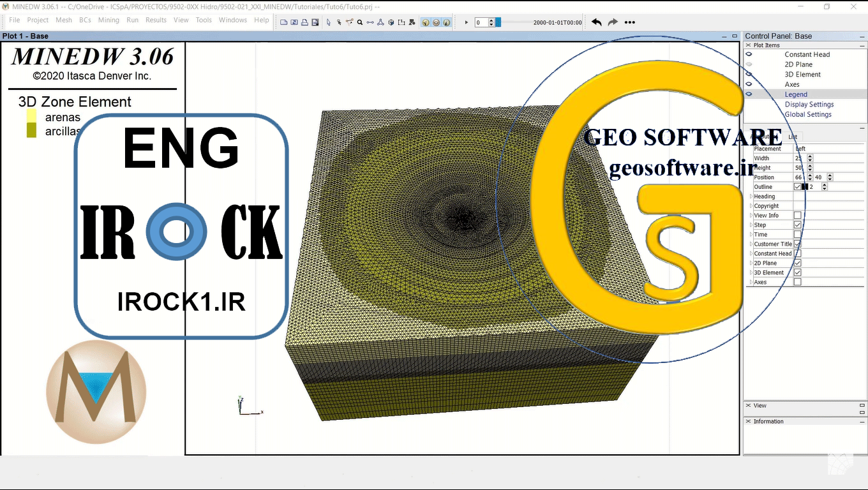
Task: Click the undo arrow icon
Action: point(596,22)
